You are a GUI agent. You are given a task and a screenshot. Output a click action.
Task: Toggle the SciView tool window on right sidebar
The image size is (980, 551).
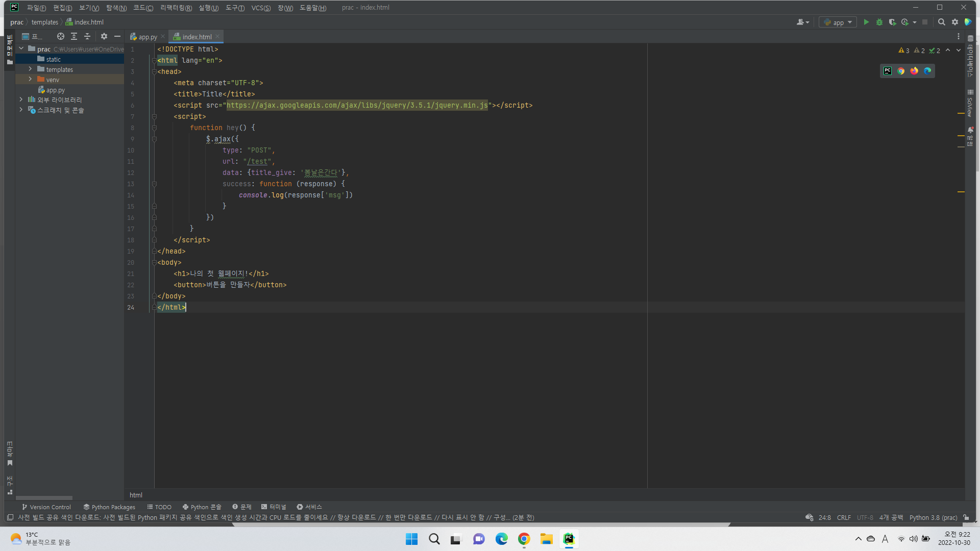tap(970, 104)
